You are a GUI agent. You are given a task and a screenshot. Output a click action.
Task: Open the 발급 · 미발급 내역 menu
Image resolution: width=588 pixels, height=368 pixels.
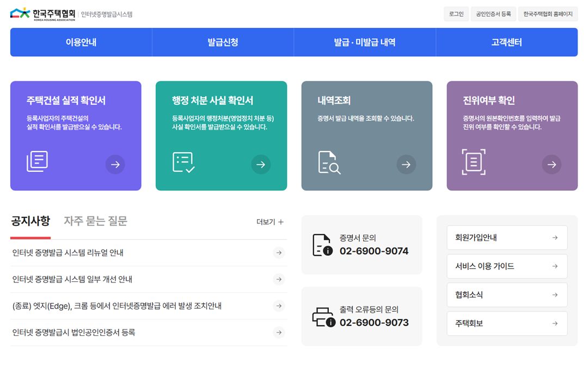coord(364,42)
